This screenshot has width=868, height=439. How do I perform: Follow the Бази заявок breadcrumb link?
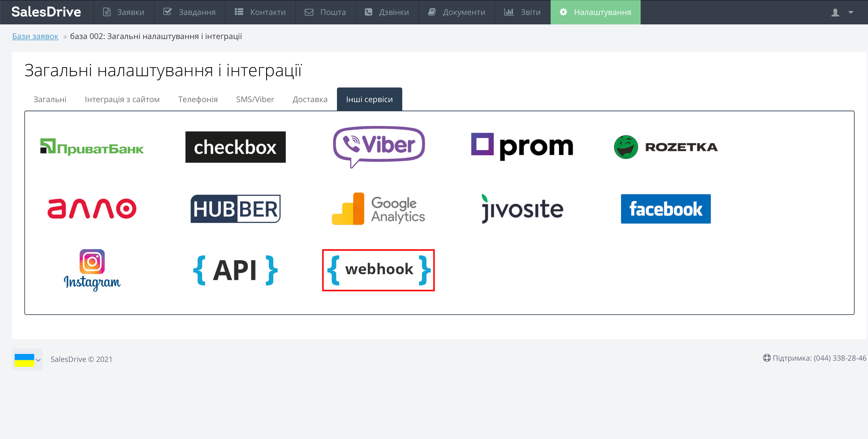tap(35, 36)
